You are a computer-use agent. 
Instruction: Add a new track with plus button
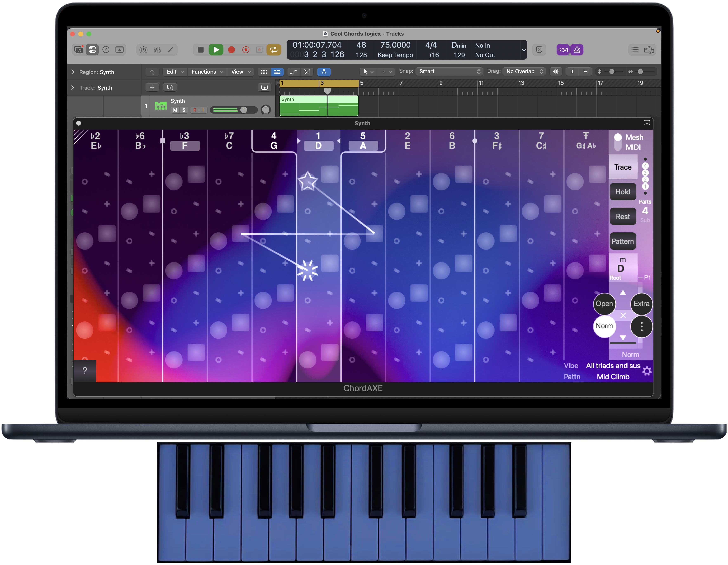(152, 87)
